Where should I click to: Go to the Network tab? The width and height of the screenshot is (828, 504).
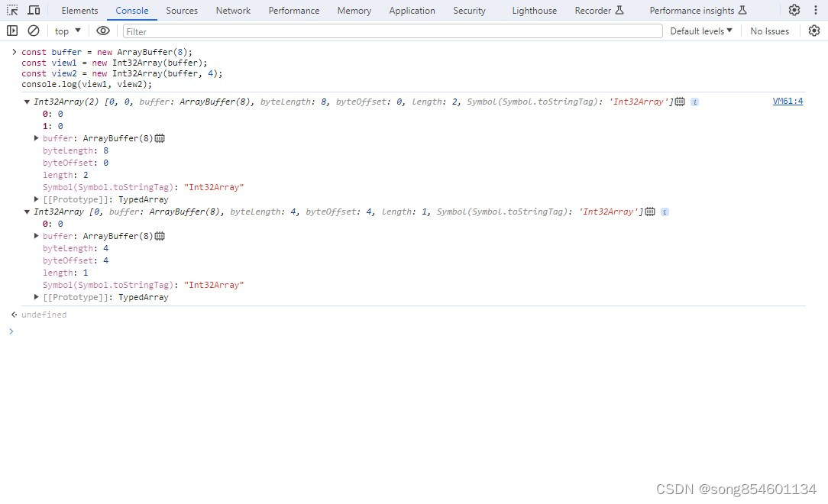click(x=233, y=11)
